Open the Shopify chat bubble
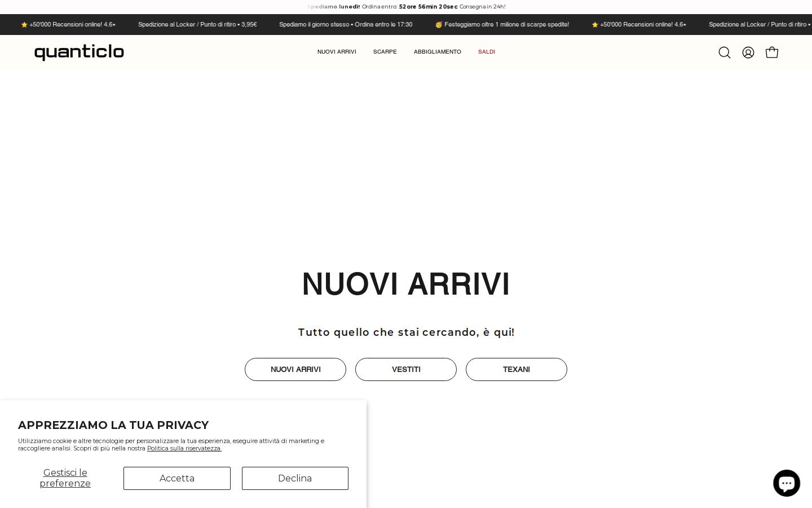This screenshot has width=812, height=508. point(787,483)
